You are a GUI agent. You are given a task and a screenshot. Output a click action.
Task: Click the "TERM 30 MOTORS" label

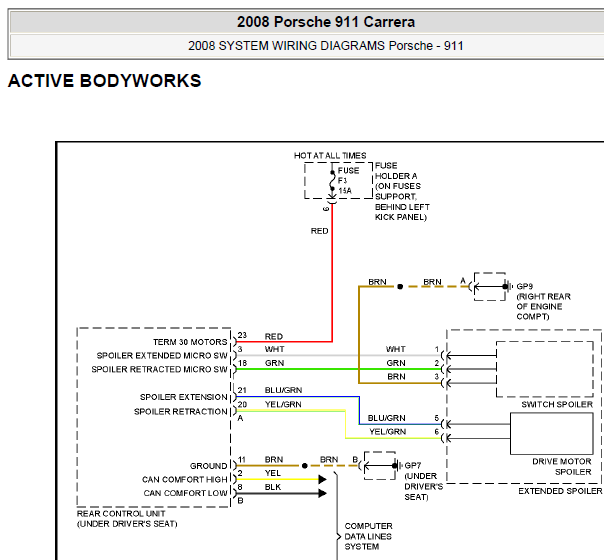(x=190, y=342)
